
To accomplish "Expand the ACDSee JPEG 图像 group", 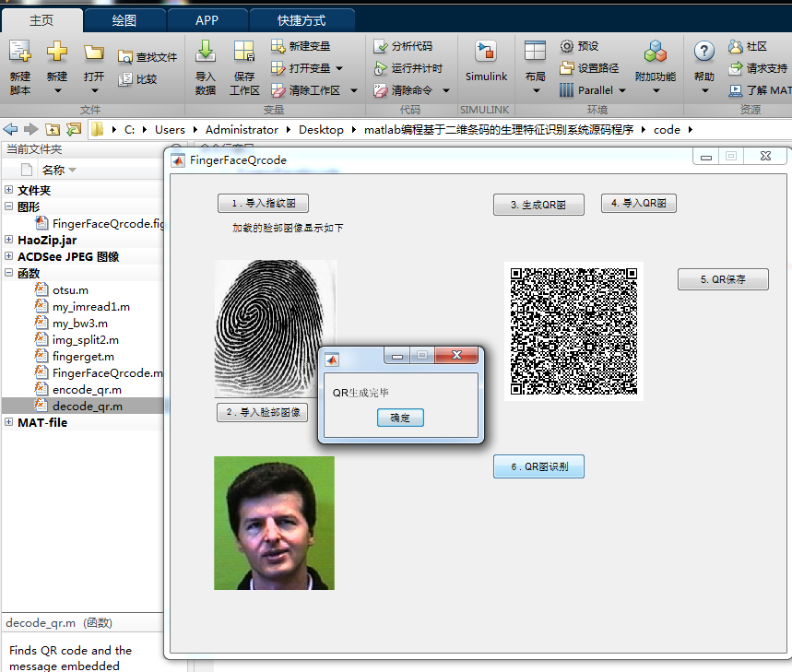I will (x=8, y=256).
